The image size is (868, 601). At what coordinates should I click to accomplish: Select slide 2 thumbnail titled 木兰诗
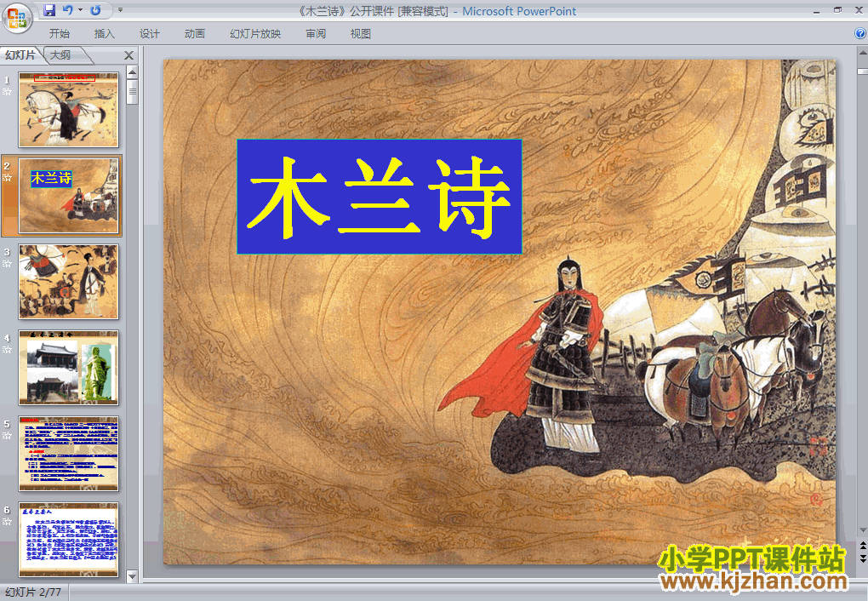(69, 196)
